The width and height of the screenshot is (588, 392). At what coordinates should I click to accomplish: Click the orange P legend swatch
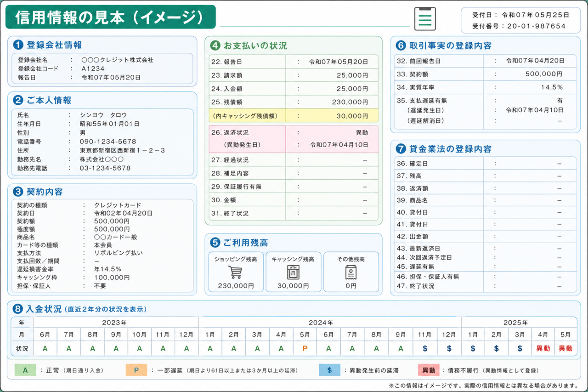pos(136,370)
